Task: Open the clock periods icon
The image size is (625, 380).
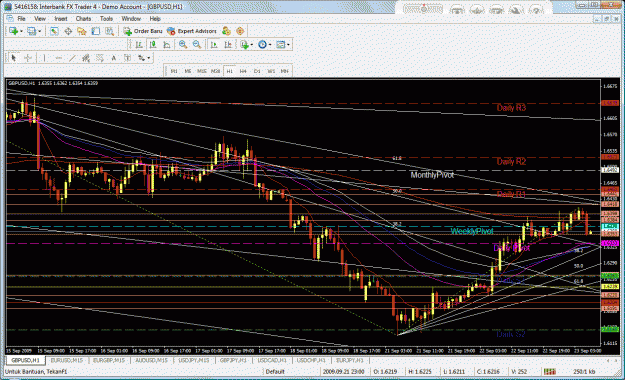Action: coord(262,45)
